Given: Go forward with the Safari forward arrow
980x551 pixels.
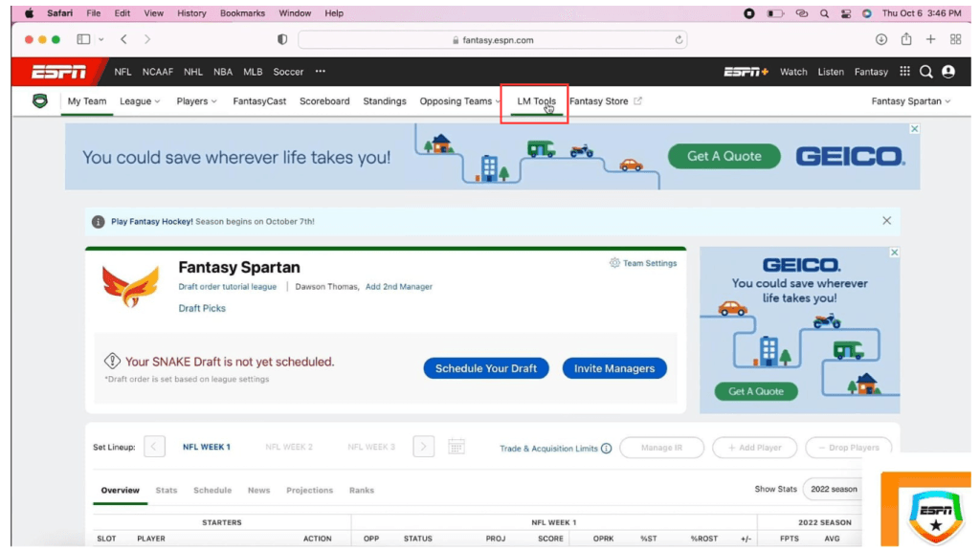Looking at the screenshot, I should tap(147, 39).
